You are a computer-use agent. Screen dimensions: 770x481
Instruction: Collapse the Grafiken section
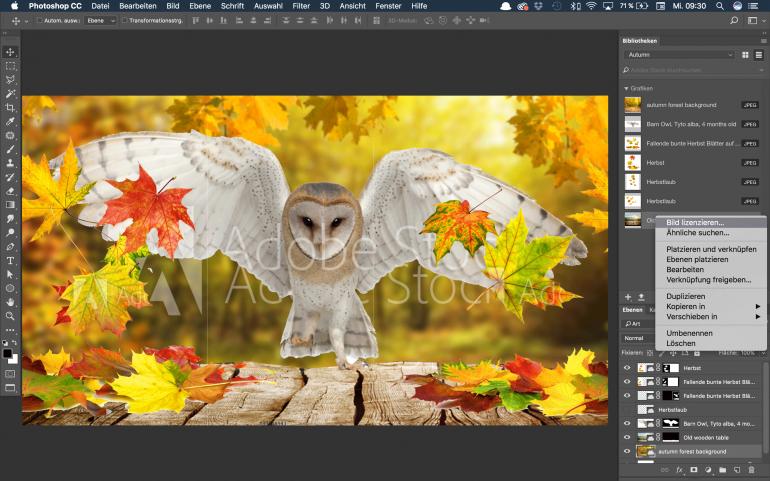(626, 88)
